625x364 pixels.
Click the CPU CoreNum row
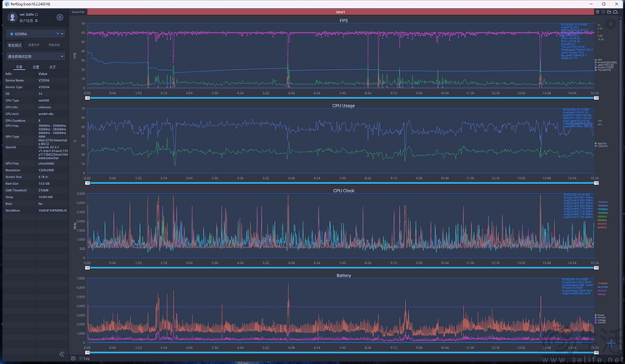click(36, 120)
